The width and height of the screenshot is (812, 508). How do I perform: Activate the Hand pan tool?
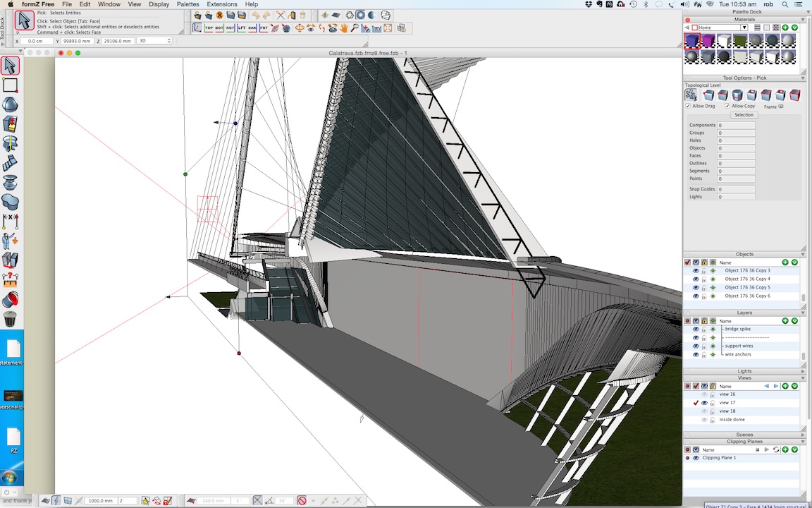344,28
